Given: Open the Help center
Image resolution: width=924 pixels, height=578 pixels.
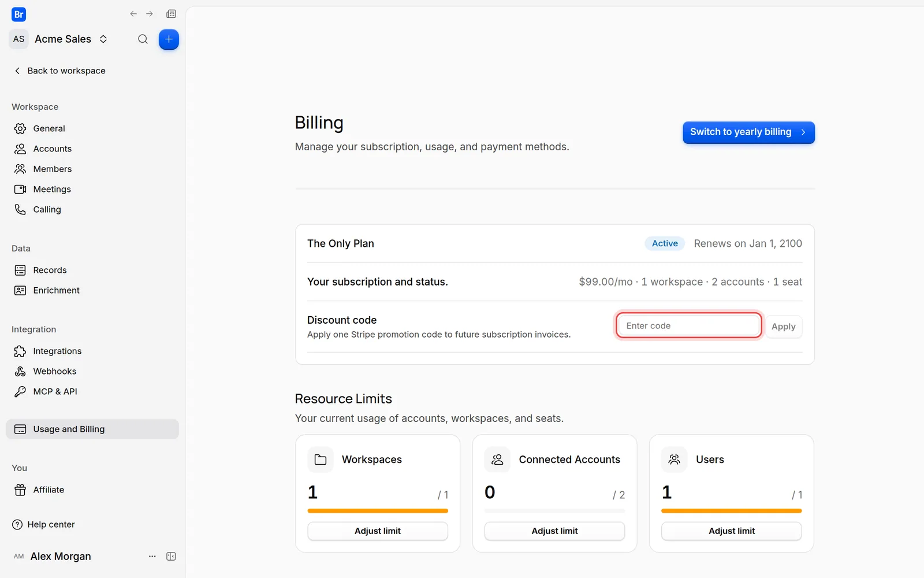Looking at the screenshot, I should [x=44, y=524].
